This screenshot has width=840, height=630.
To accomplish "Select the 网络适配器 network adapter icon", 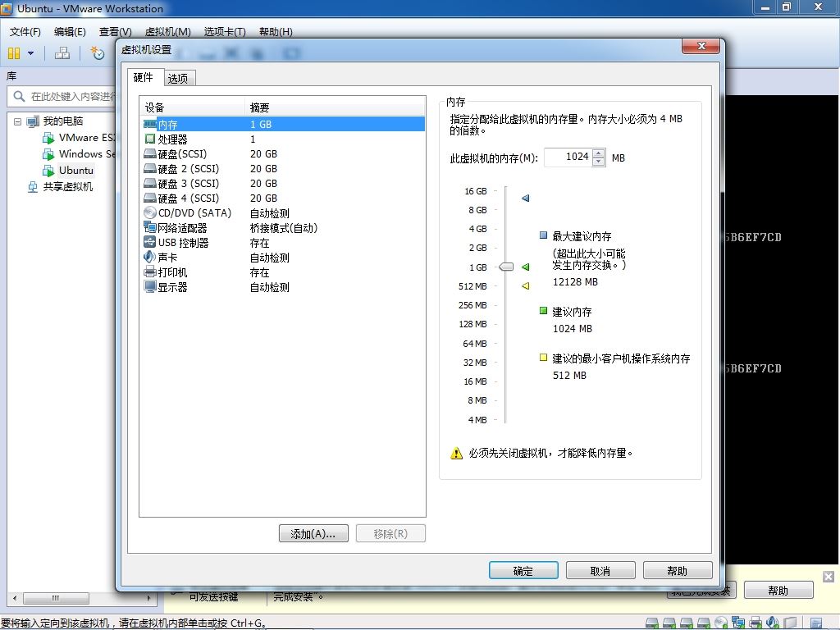I will pos(150,228).
